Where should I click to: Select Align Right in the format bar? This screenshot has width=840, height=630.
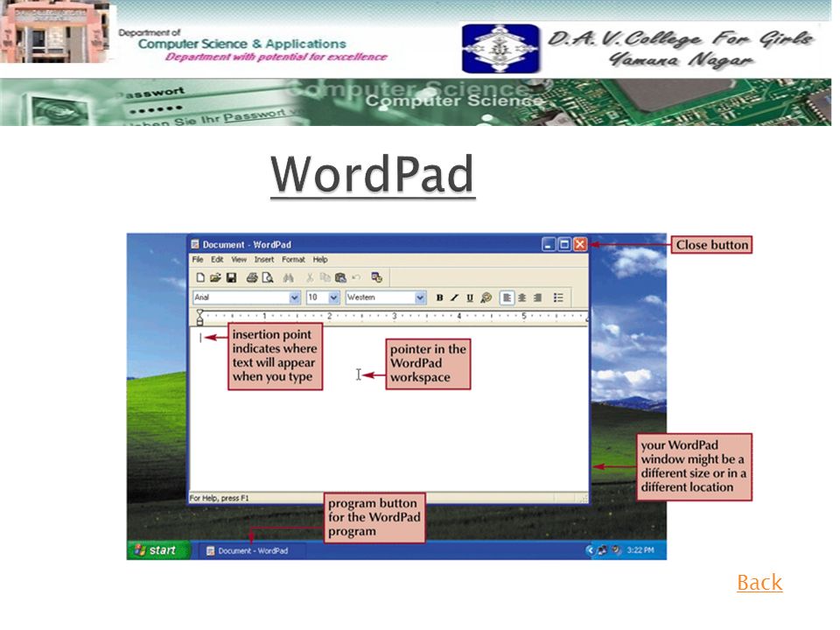pyautogui.click(x=537, y=297)
